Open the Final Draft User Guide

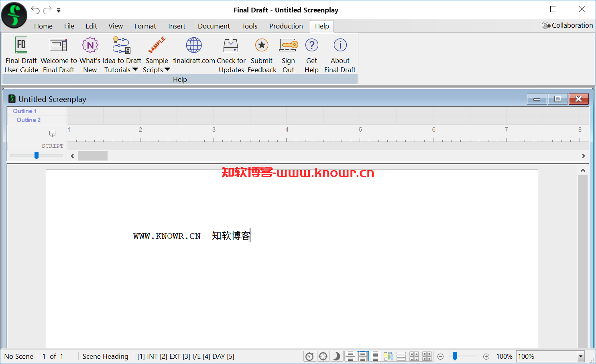pos(21,55)
